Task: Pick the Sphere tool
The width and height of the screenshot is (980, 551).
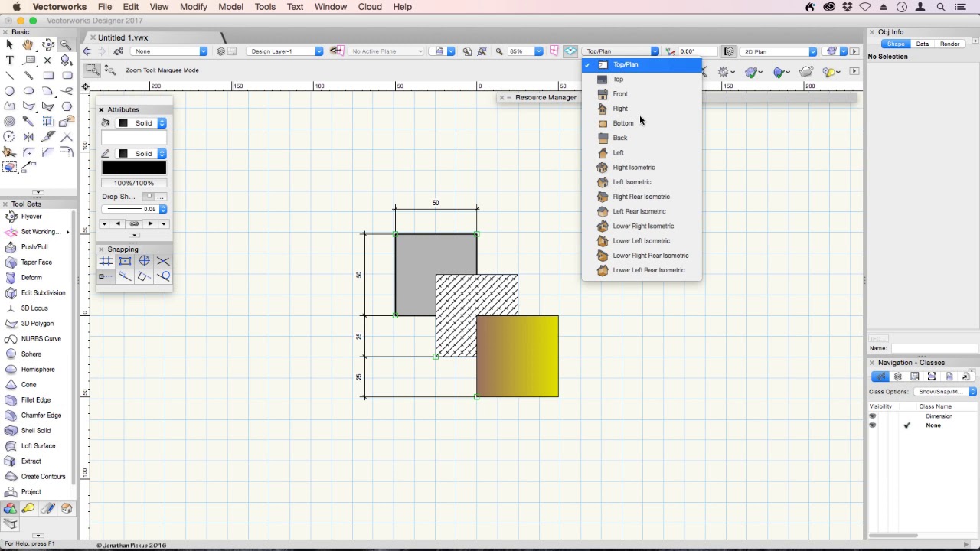Action: coord(31,354)
